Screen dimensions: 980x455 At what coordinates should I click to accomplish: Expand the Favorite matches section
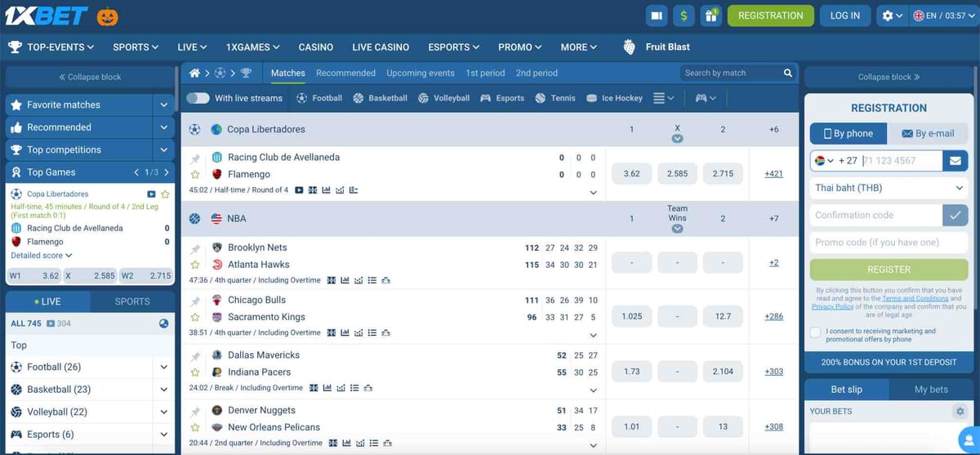(164, 105)
